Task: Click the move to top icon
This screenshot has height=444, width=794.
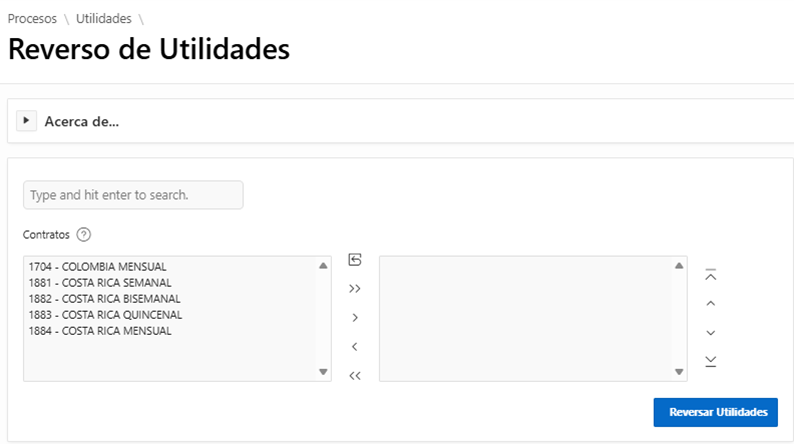Action: click(711, 274)
